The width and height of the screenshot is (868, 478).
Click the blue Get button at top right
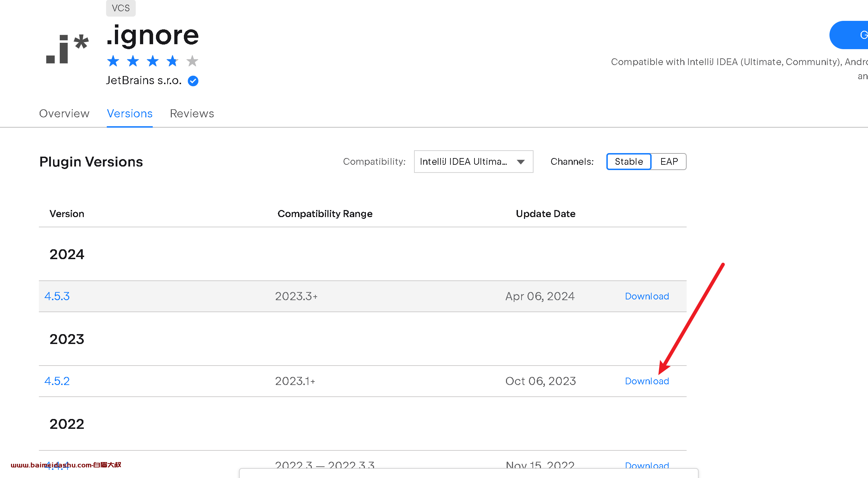click(849, 35)
